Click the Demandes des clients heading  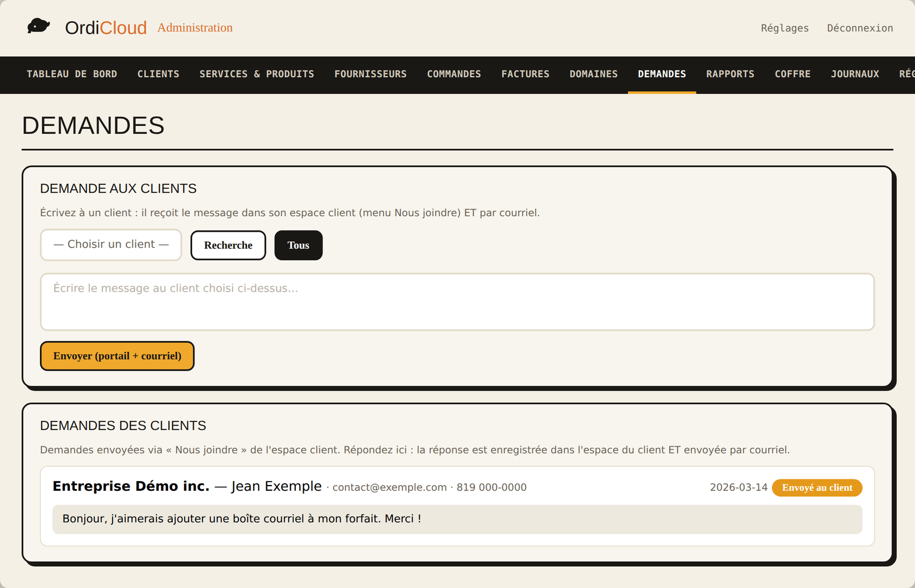(123, 426)
